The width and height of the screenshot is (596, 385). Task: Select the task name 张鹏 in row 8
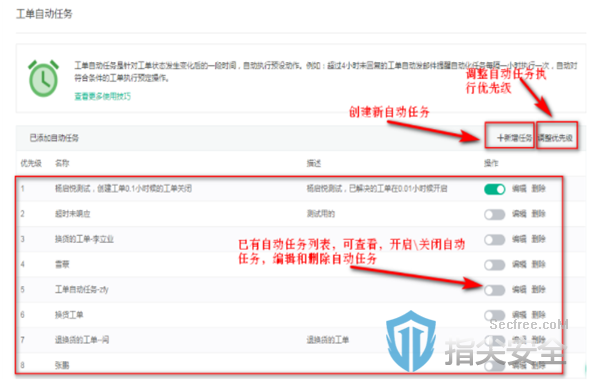pos(62,365)
